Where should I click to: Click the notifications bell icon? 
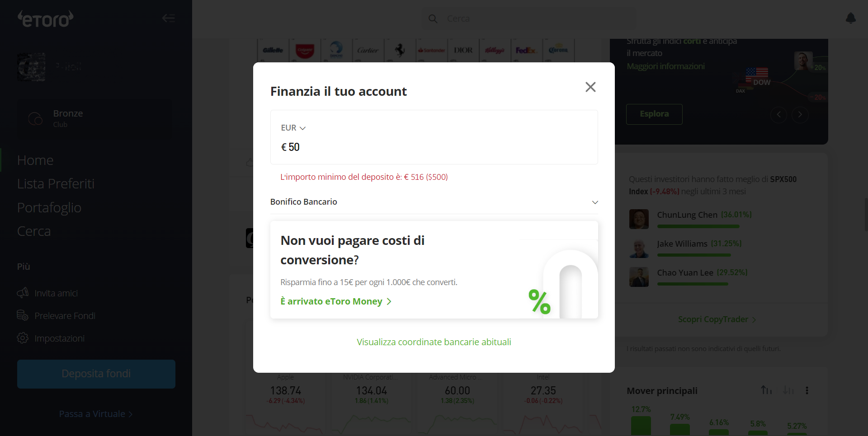(850, 18)
